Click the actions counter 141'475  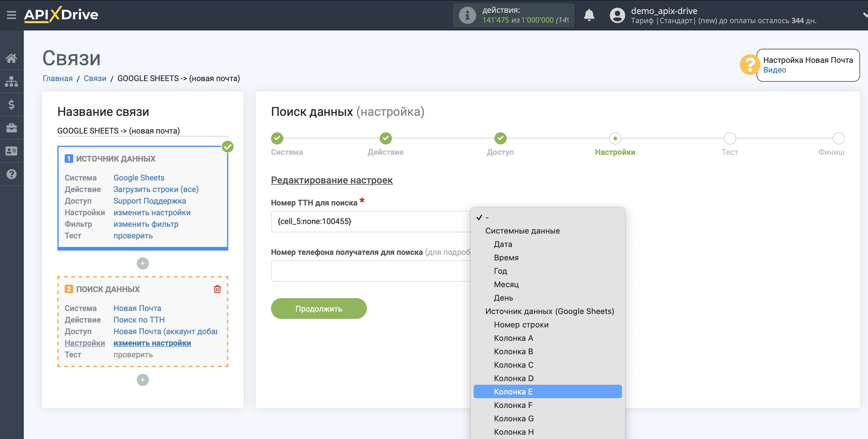pos(496,20)
